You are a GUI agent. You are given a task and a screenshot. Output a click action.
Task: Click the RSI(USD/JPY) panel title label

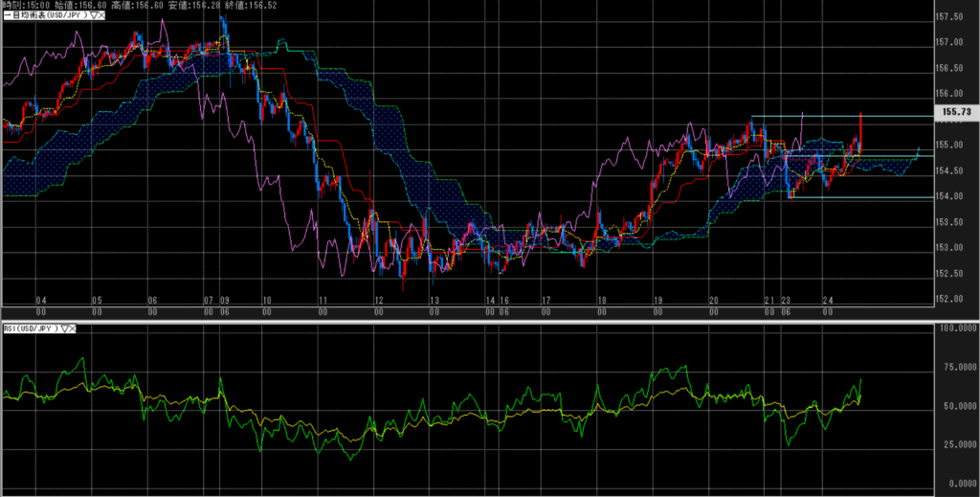point(29,328)
